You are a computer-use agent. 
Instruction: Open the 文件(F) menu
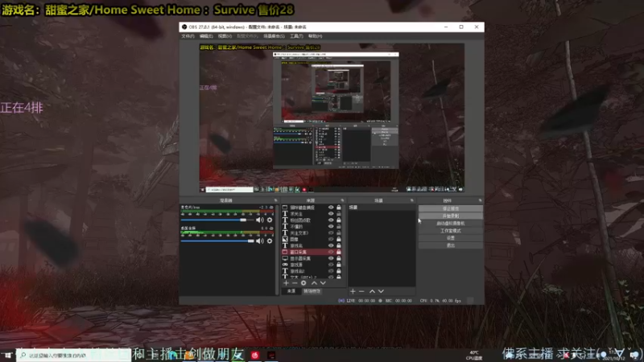pos(188,36)
